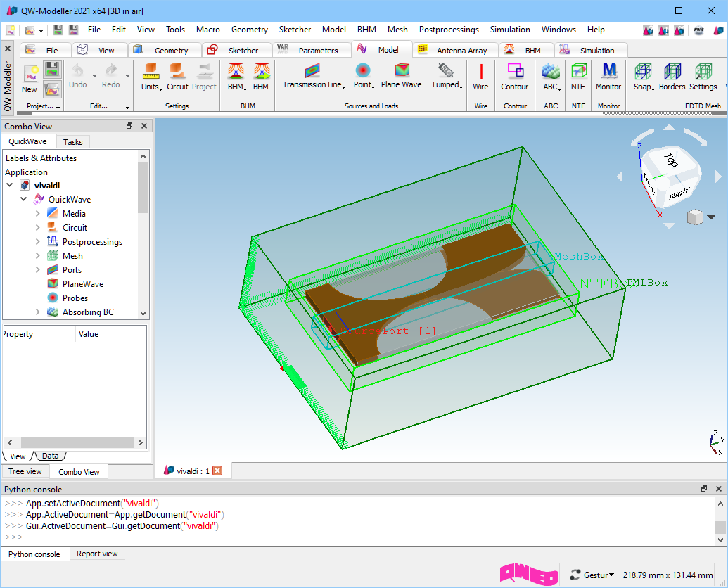The height and width of the screenshot is (588, 728).
Task: Click the Save icon in top toolbar
Action: [58, 30]
